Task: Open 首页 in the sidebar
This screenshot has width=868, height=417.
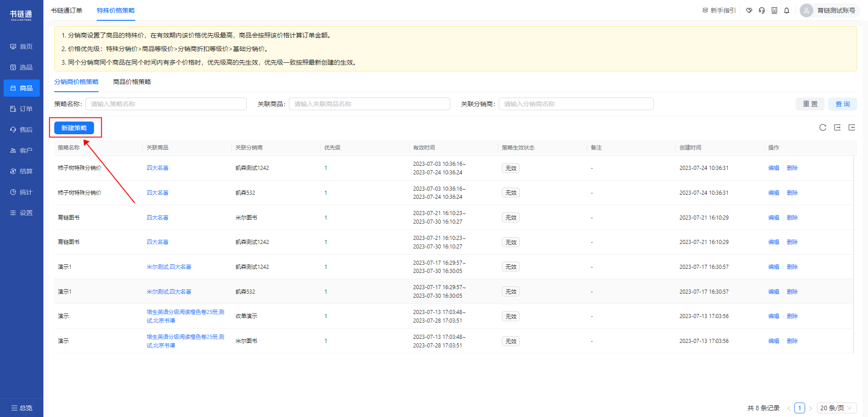Action: tap(21, 47)
